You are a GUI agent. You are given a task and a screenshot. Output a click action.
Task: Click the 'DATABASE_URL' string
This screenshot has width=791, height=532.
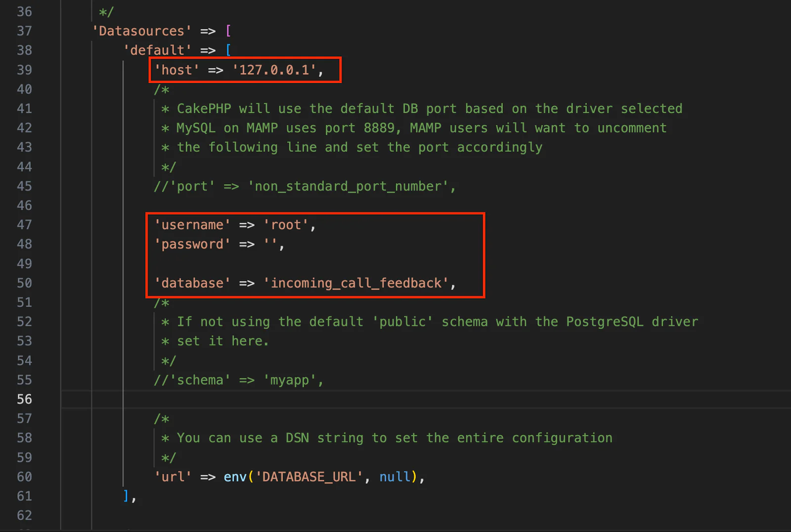[309, 477]
